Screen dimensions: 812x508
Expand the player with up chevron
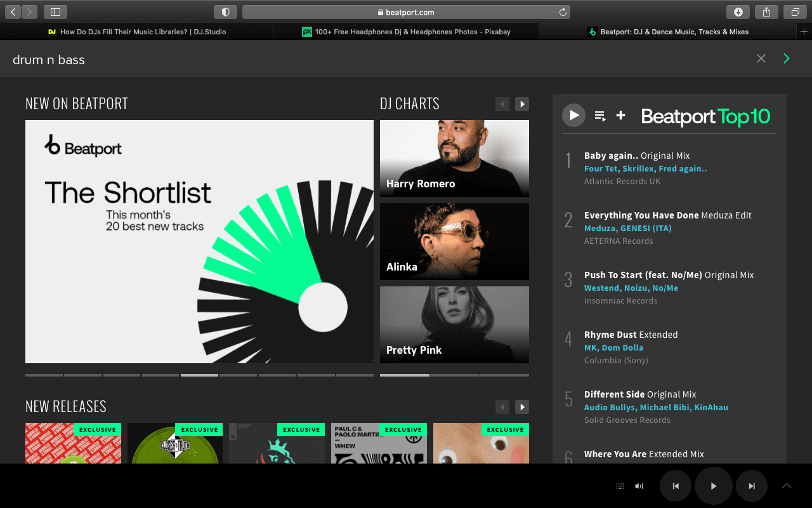pyautogui.click(x=787, y=486)
